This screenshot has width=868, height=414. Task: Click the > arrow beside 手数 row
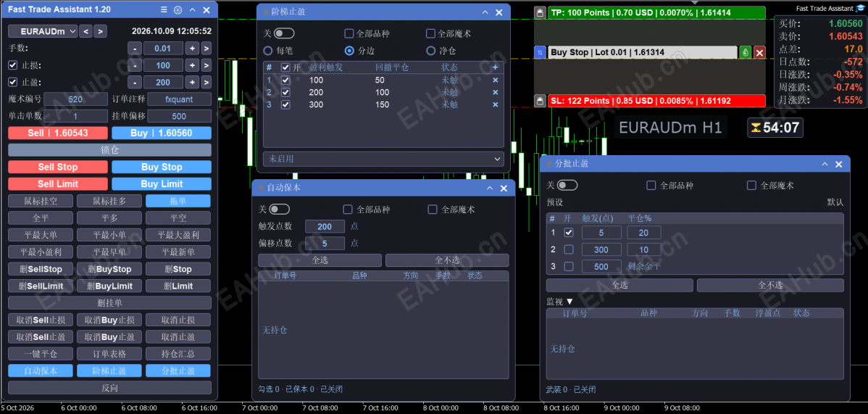206,49
